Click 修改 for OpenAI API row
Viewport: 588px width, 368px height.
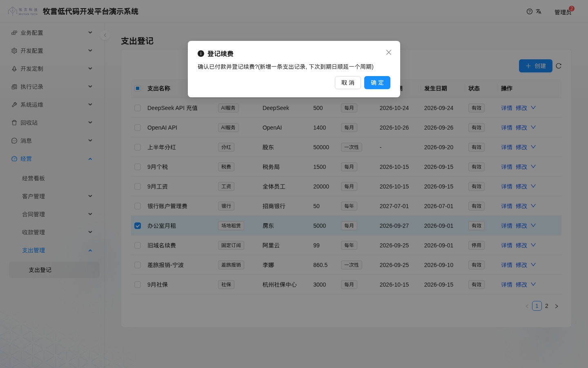tap(521, 128)
